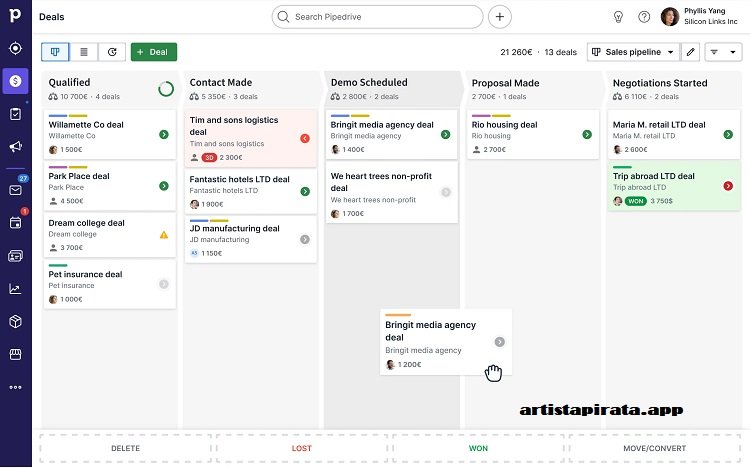Image resolution: width=750 pixels, height=468 pixels.
Task: Open the Products box icon in sidebar
Action: tap(15, 322)
